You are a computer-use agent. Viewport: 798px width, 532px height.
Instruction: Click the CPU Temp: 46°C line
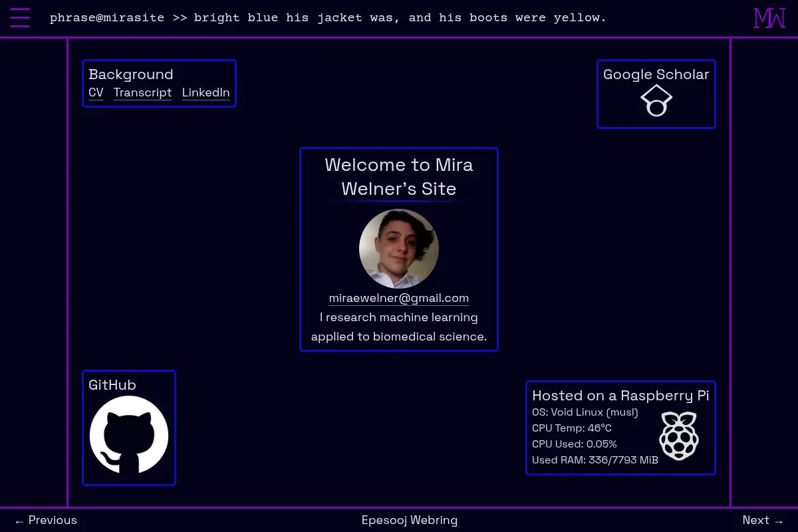pos(572,428)
